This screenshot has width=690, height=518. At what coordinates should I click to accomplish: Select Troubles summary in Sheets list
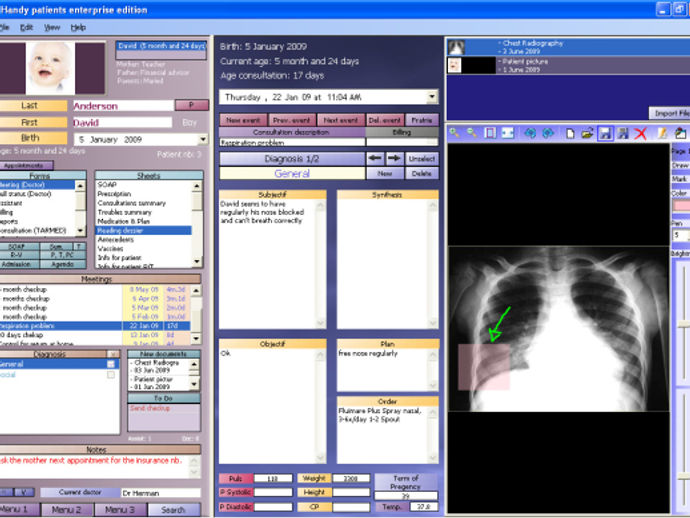(x=125, y=212)
